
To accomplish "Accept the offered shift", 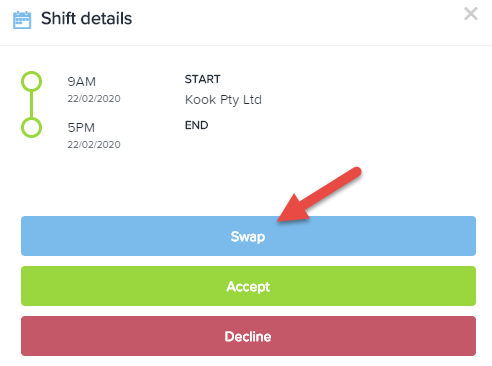I will tap(248, 286).
